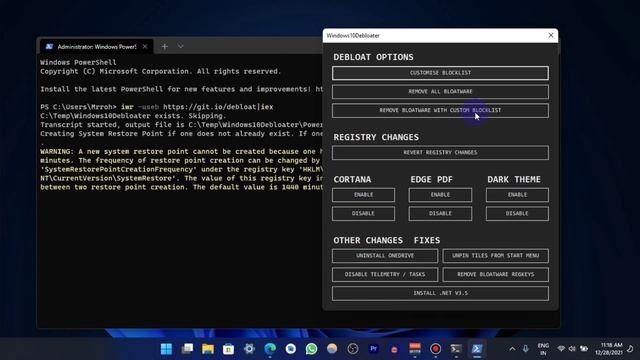The image size is (640, 360).
Task: Click the 'Windows PowerShell' header line
Action: tap(78, 62)
